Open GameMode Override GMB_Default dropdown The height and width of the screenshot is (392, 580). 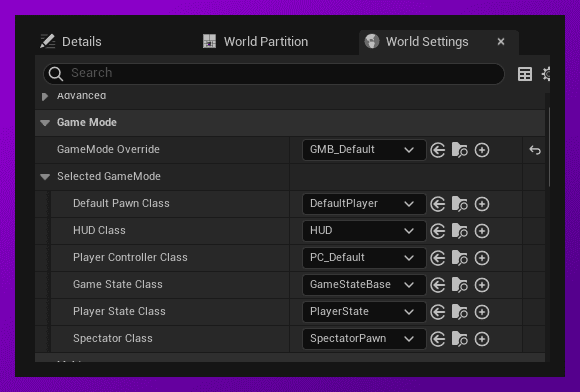[x=364, y=150]
